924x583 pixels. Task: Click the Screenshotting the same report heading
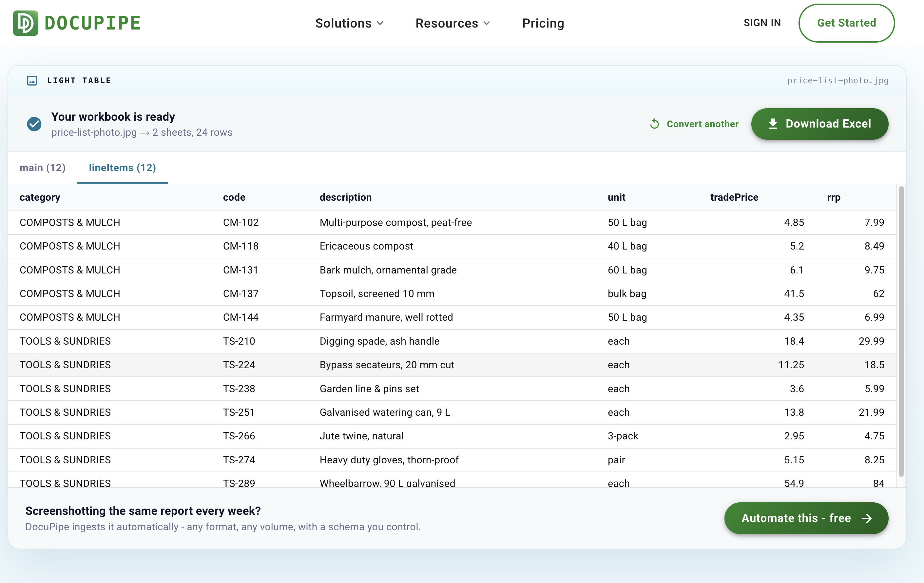[x=143, y=511]
